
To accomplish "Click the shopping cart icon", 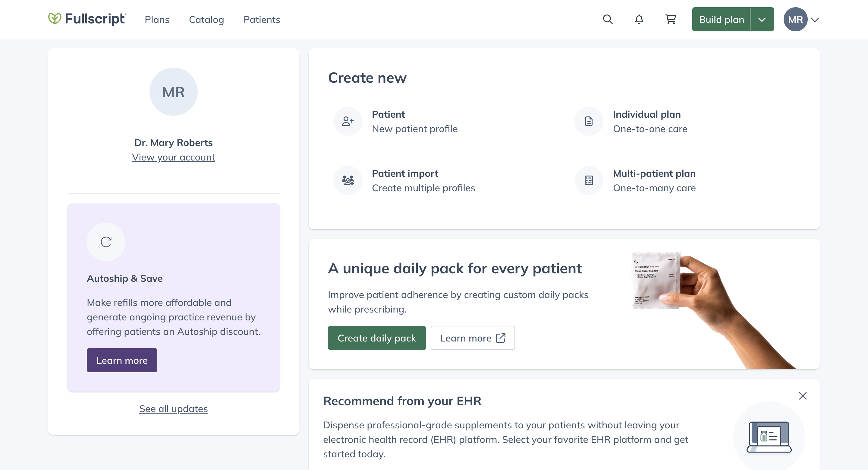I will click(x=671, y=19).
